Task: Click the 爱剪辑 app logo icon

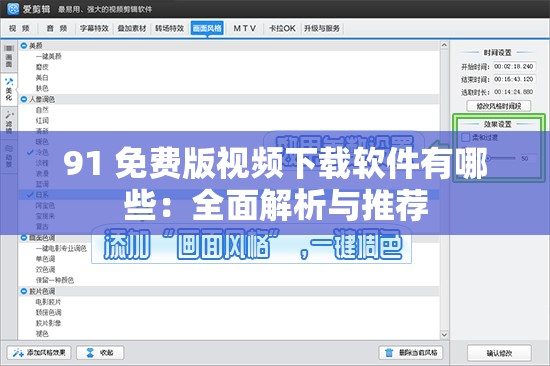Action: (x=13, y=9)
